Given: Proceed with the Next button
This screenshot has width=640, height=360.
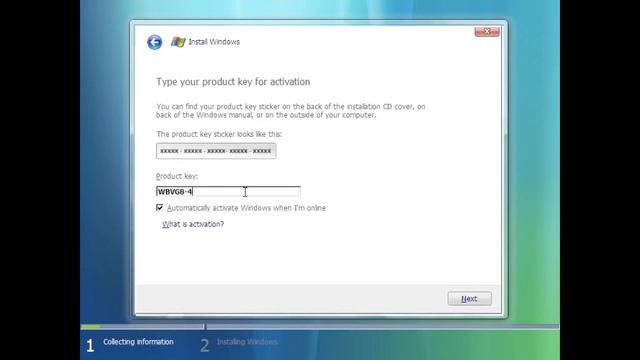Looking at the screenshot, I should (469, 299).
